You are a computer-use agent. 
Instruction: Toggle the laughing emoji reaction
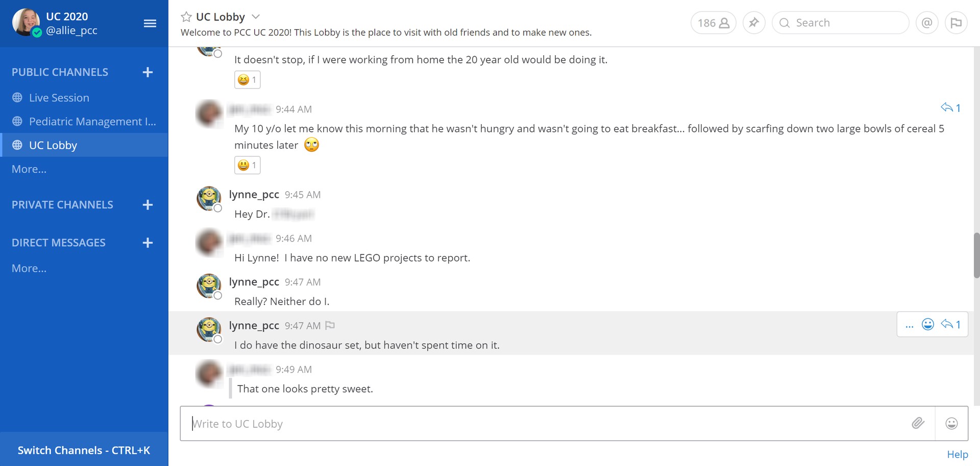(247, 80)
